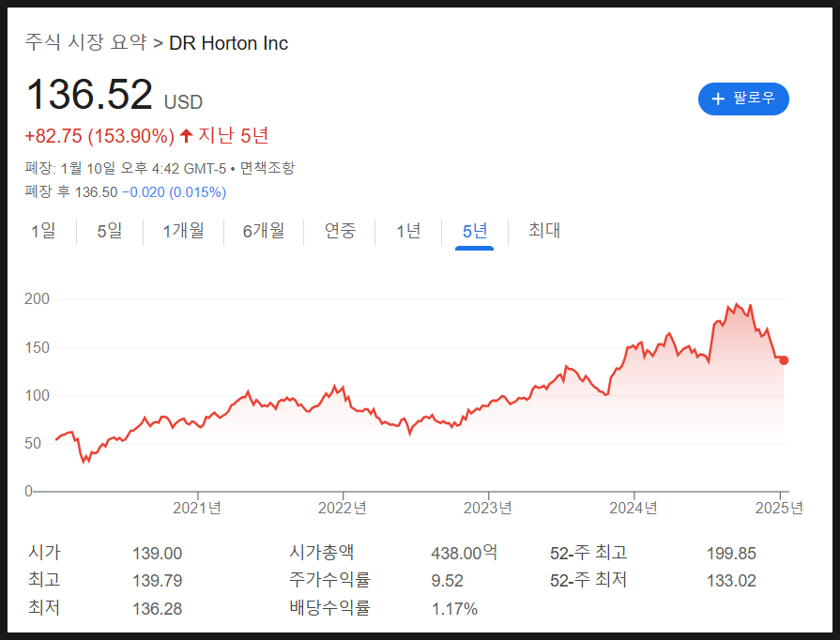The width and height of the screenshot is (840, 640).
Task: Click the 시가총액 value 438.00억
Action: (465, 553)
